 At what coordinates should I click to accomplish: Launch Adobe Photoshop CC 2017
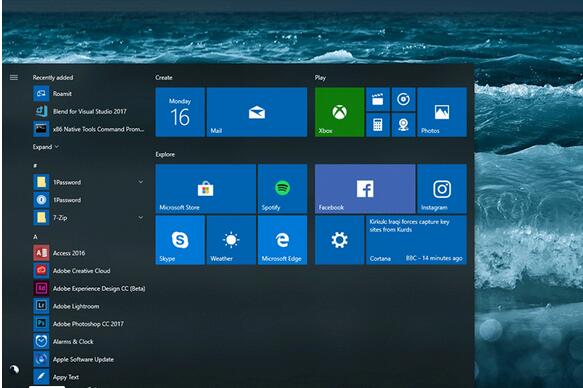(x=78, y=324)
